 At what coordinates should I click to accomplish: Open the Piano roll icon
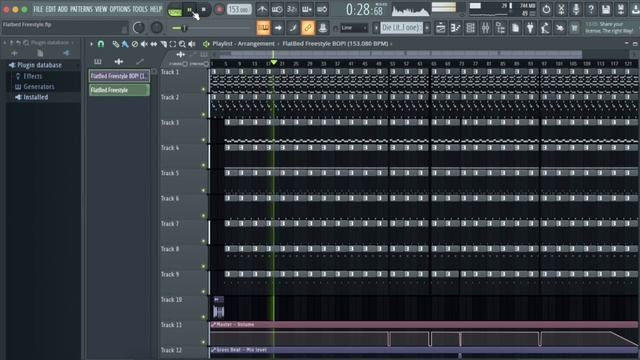pos(456,28)
